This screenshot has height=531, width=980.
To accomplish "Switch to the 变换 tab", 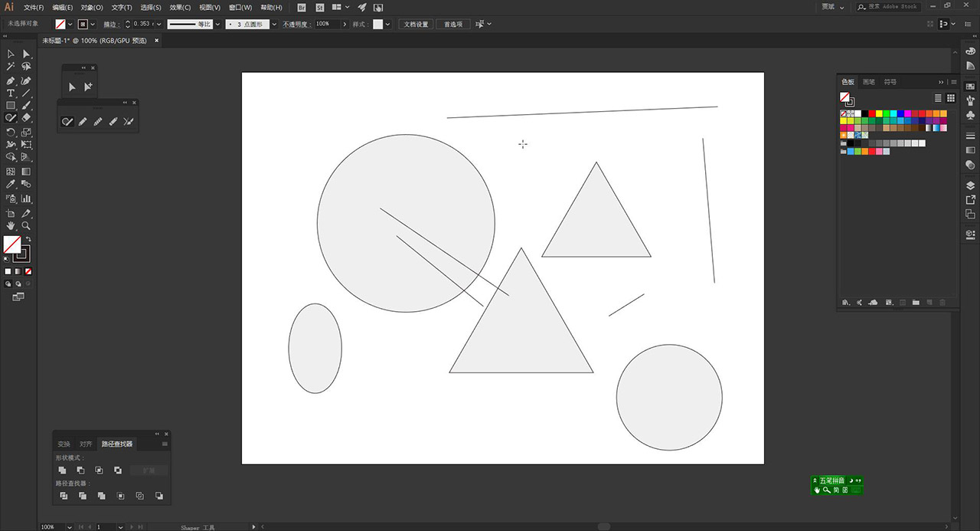I will click(64, 444).
